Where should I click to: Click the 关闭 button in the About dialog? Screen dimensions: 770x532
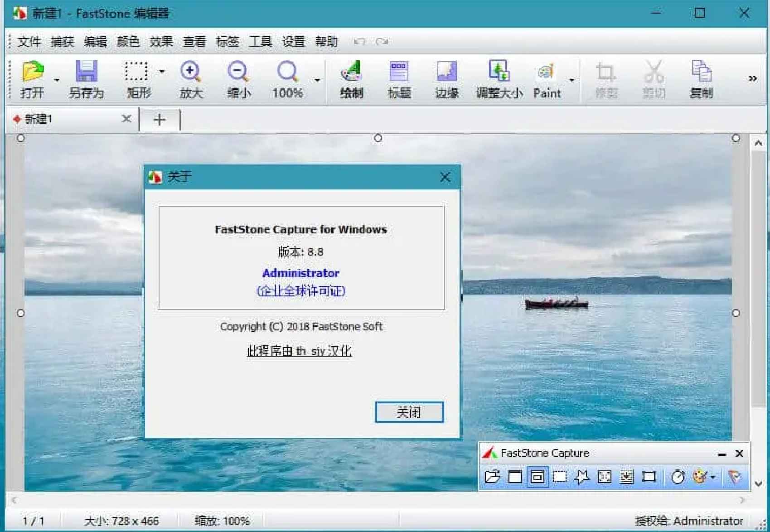click(408, 412)
